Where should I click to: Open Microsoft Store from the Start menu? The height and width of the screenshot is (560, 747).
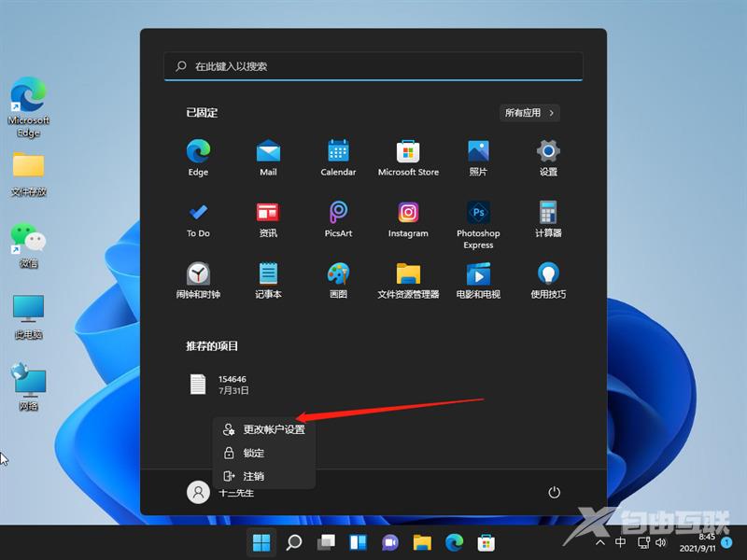(x=408, y=154)
